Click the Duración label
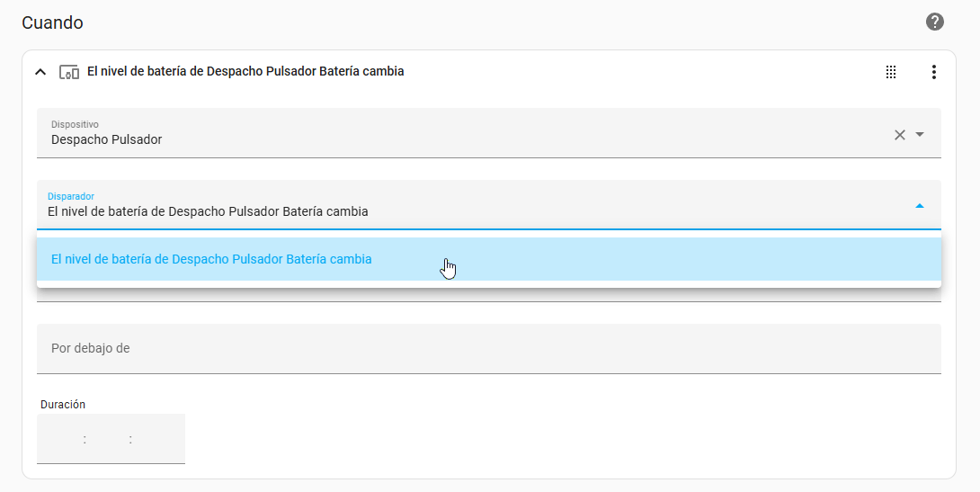980x492 pixels. [63, 405]
